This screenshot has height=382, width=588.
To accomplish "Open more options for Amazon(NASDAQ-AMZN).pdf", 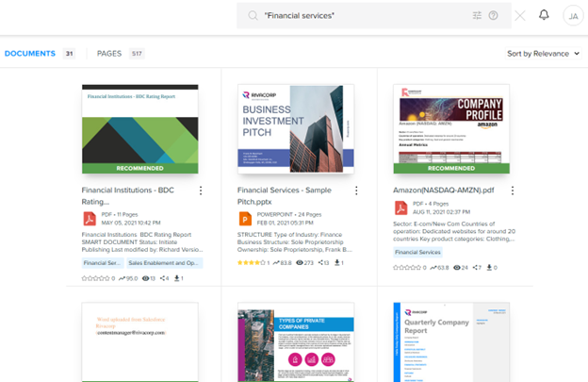I will tap(513, 191).
